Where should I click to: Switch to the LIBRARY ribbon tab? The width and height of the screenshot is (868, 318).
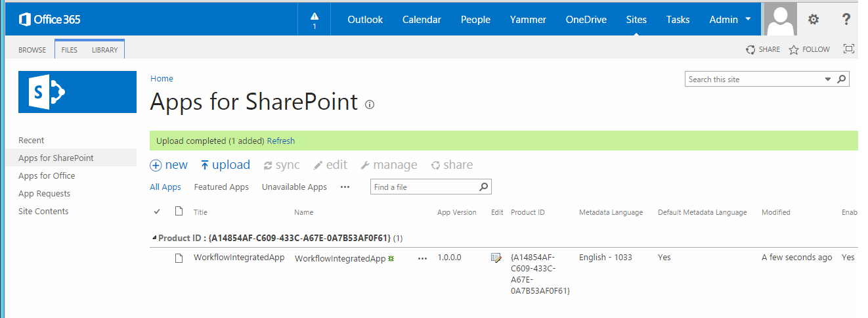point(105,50)
